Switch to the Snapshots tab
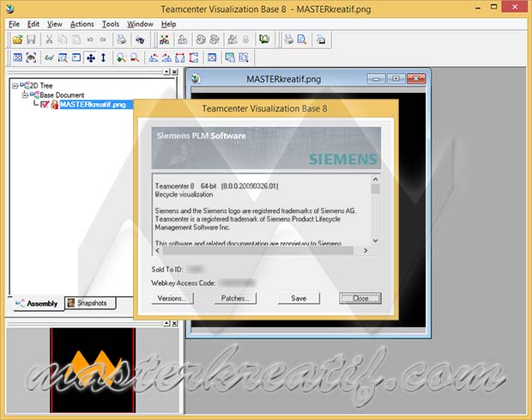 click(90, 302)
